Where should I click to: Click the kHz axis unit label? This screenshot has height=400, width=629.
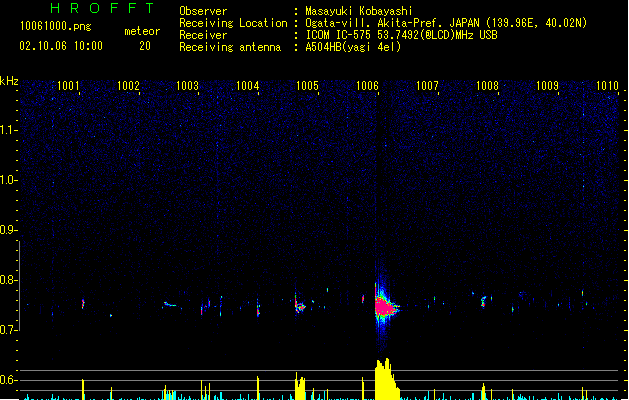pyautogui.click(x=9, y=81)
